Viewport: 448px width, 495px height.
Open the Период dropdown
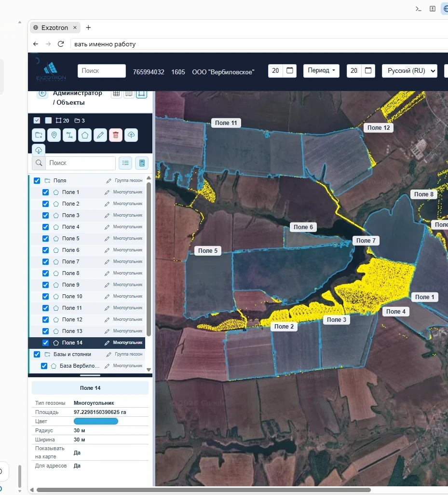(321, 70)
